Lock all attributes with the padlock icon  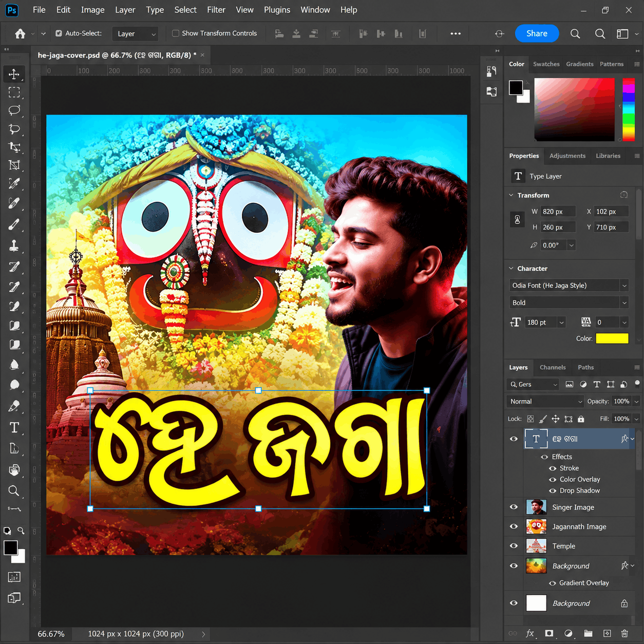click(x=581, y=419)
